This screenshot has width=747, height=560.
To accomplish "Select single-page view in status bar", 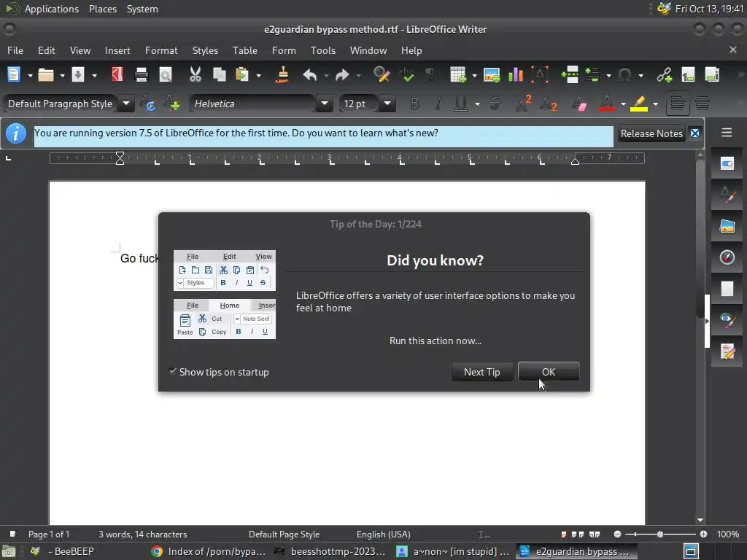I will [564, 534].
